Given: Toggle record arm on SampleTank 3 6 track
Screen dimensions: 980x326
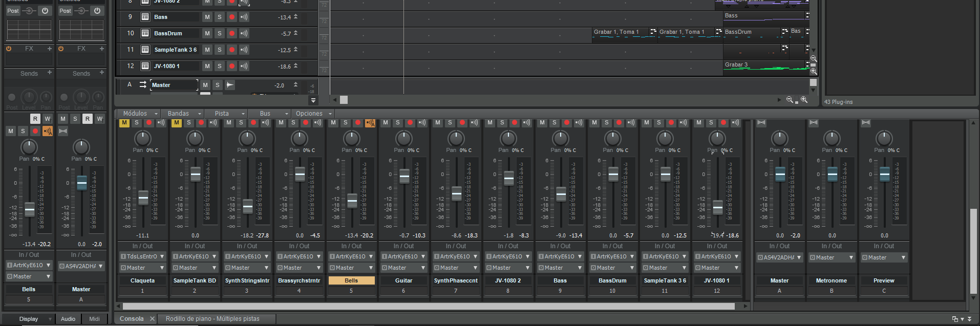Looking at the screenshot, I should click(232, 50).
